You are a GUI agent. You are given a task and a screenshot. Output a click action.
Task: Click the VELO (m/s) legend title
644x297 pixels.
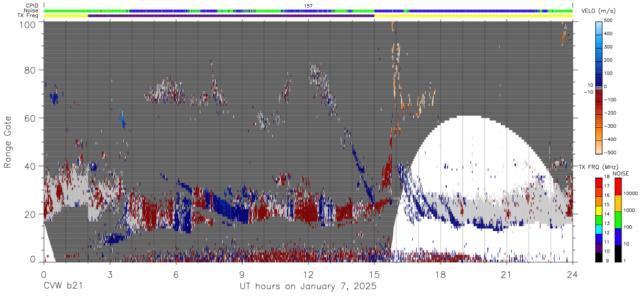[598, 12]
